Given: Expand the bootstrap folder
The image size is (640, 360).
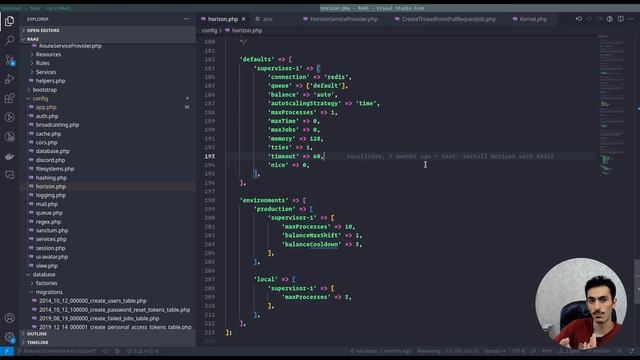Looking at the screenshot, I should tap(44, 90).
